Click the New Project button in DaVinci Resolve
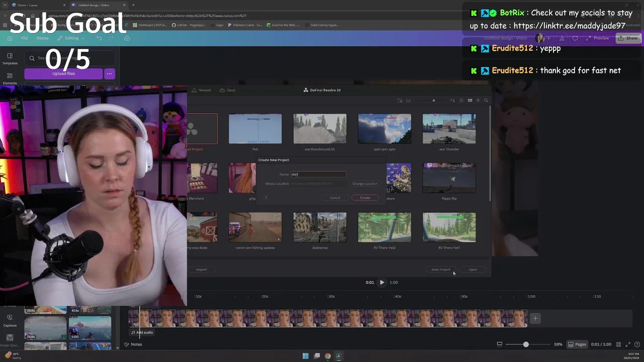This screenshot has width=644, height=362. tap(441, 269)
